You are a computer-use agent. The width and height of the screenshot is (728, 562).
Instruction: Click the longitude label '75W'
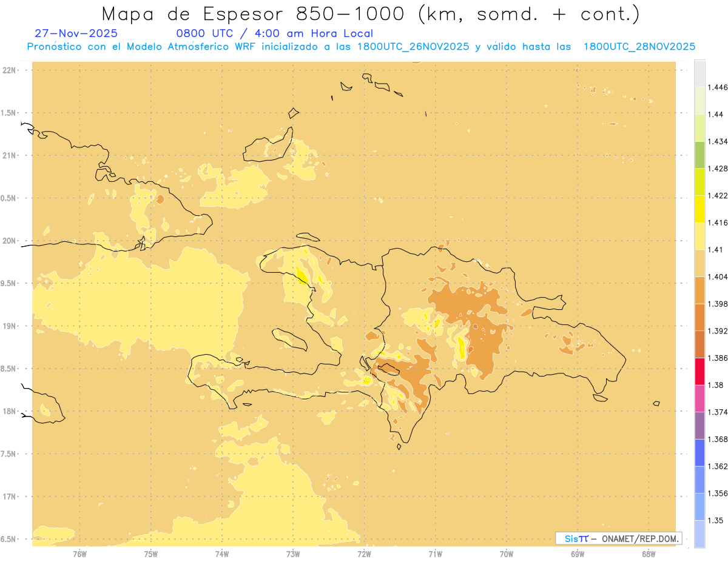150,554
